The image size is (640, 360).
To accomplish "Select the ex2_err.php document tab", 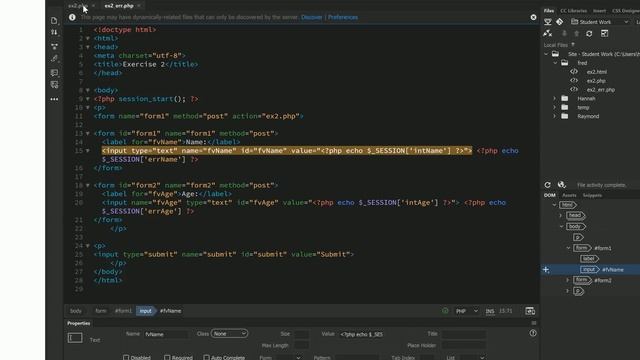I will (119, 6).
